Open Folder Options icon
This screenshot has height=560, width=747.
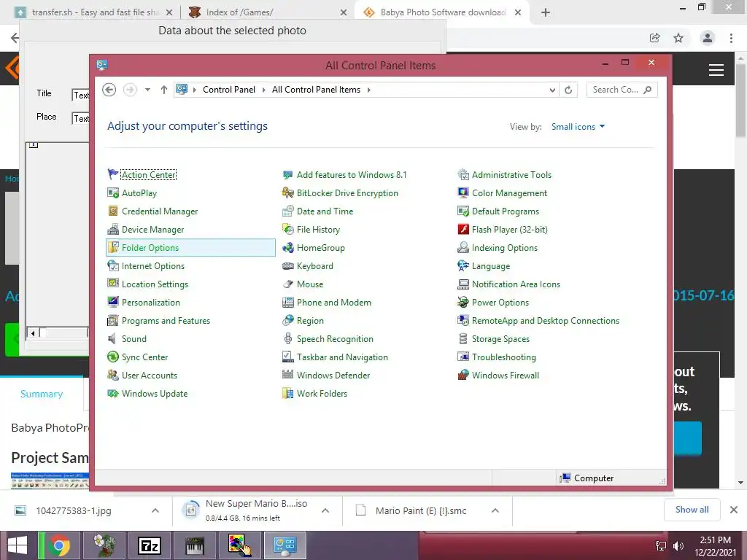tap(113, 248)
